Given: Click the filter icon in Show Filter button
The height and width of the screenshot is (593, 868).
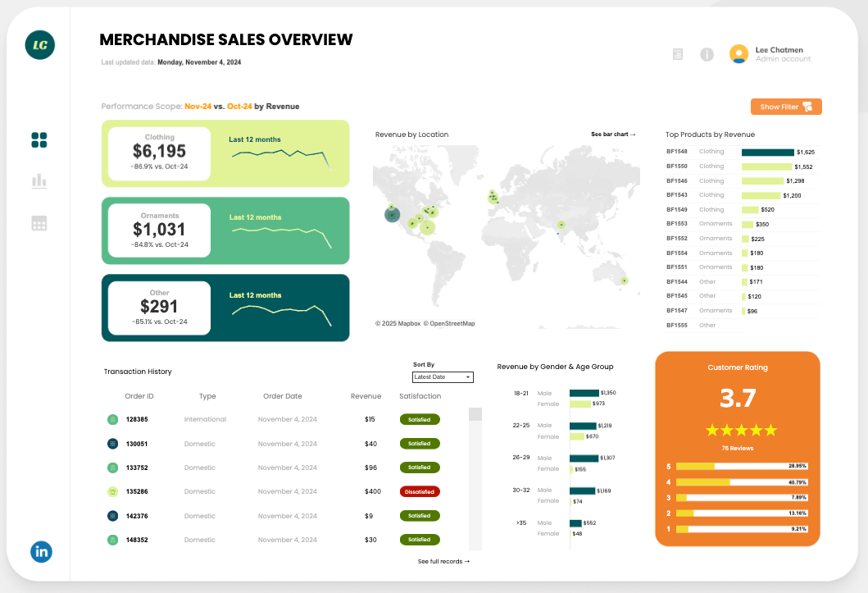Looking at the screenshot, I should pos(806,106).
